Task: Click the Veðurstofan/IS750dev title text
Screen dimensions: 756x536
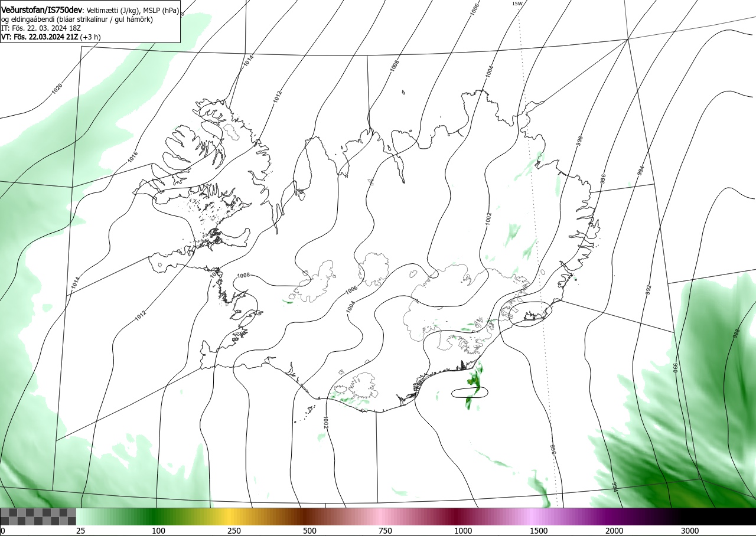Action: 43,10
